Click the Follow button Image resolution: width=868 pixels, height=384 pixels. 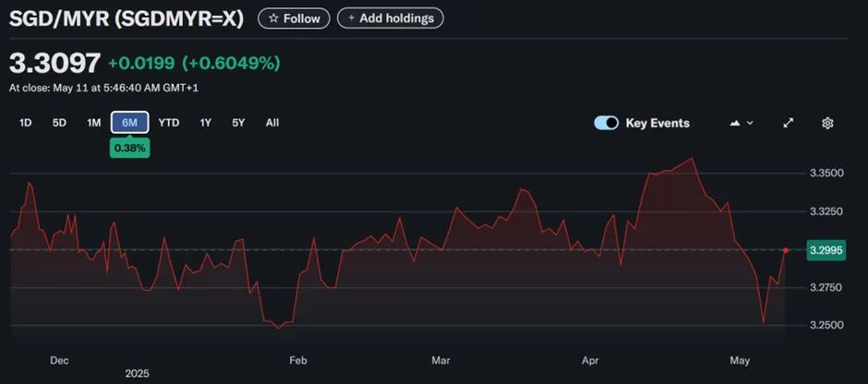pos(294,18)
